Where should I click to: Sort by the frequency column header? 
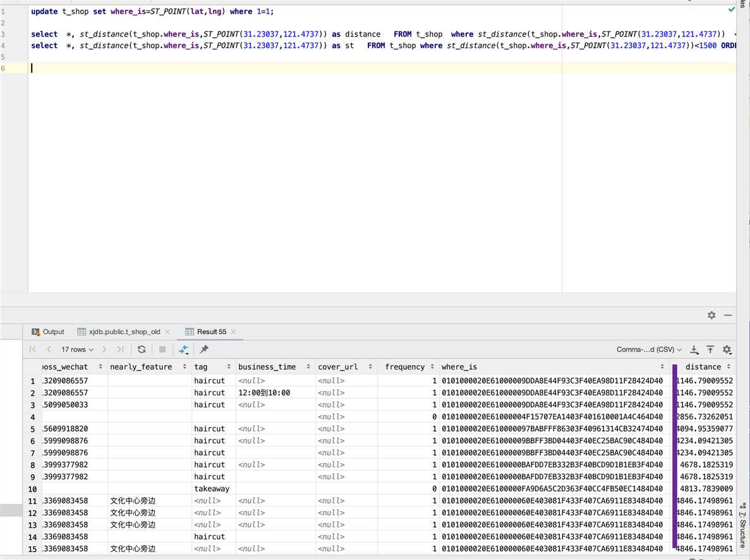coord(404,367)
